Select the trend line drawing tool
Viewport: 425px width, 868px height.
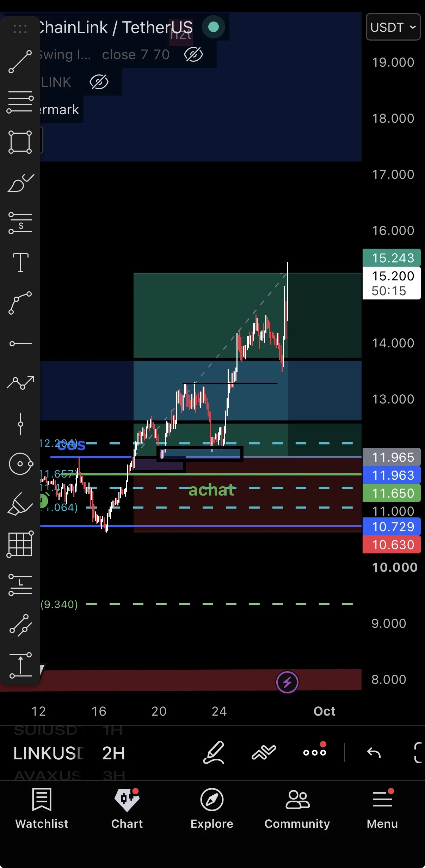[x=20, y=62]
